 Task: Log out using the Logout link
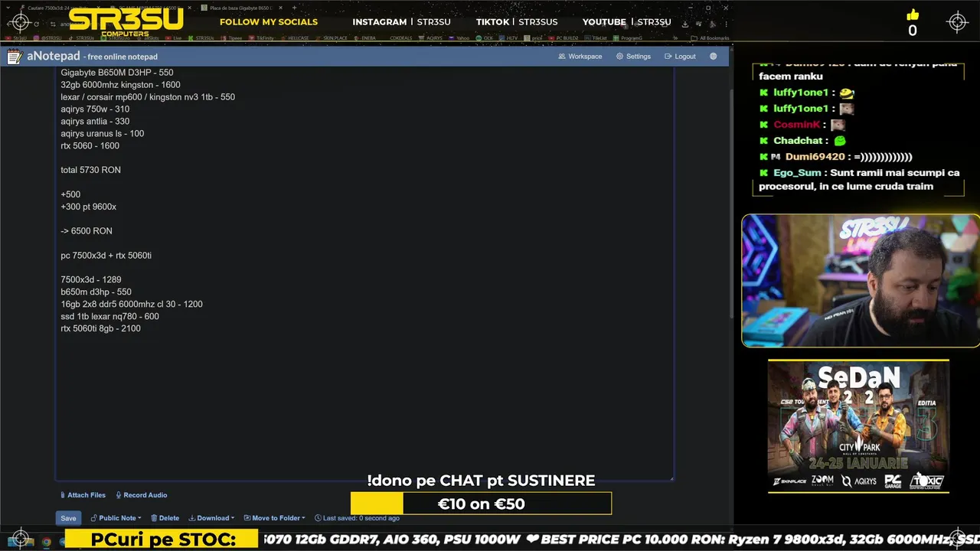(680, 57)
